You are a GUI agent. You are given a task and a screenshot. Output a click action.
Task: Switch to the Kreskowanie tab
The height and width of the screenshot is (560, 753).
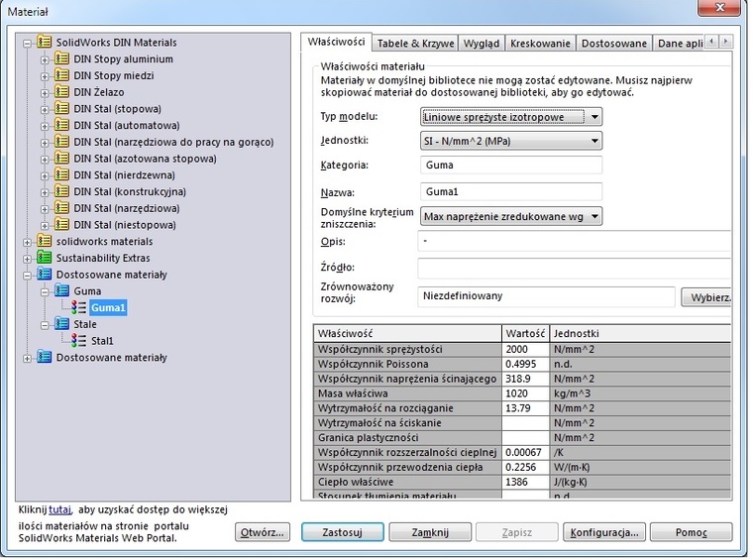pyautogui.click(x=540, y=44)
